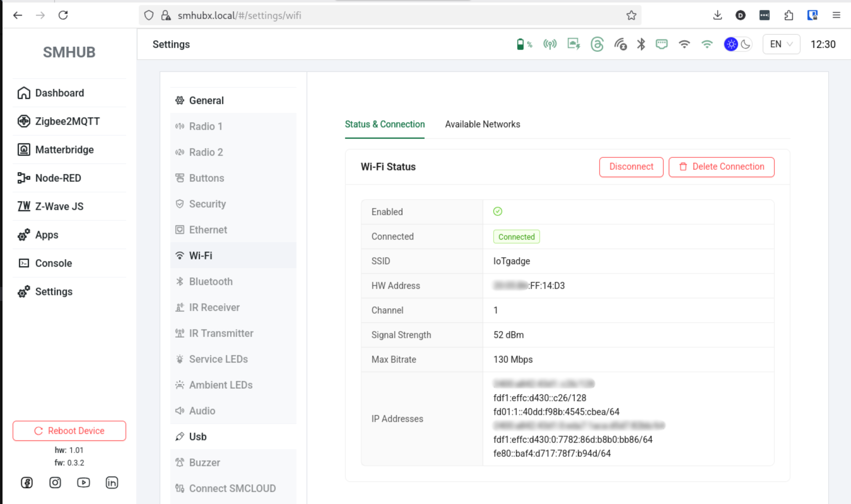Image resolution: width=851 pixels, height=504 pixels.
Task: Open the Bluetooth settings menu item
Action: click(211, 282)
